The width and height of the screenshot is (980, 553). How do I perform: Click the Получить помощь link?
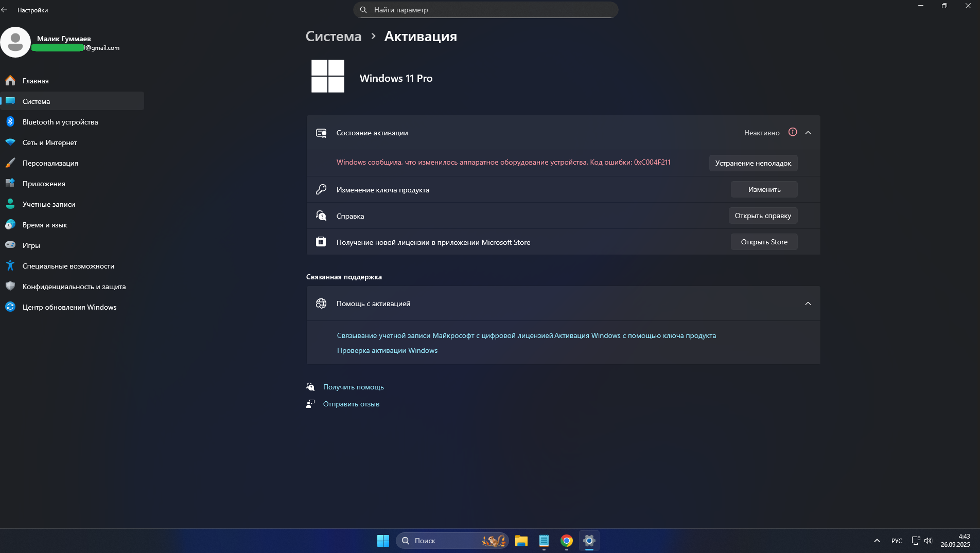point(354,387)
